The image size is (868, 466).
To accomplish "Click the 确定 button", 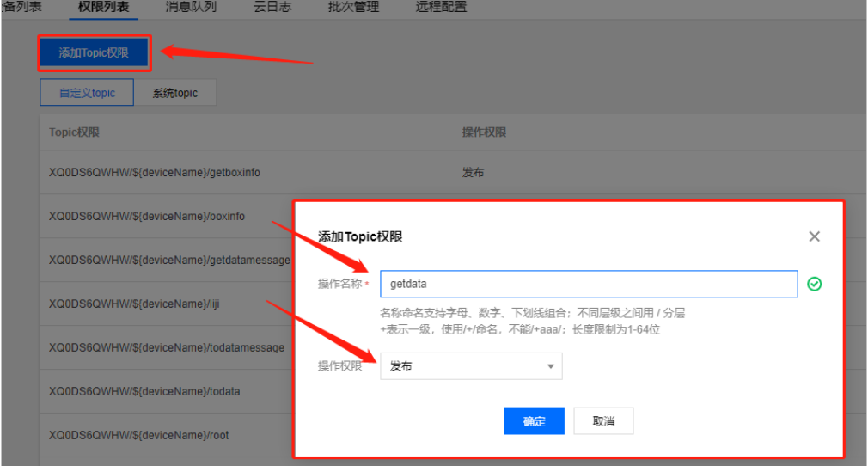I will pyautogui.click(x=534, y=421).
